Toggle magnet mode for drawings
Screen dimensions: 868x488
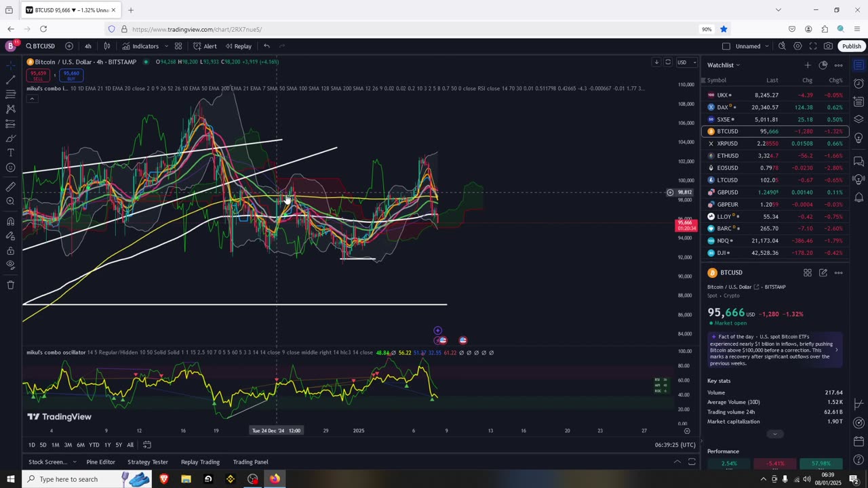point(10,221)
